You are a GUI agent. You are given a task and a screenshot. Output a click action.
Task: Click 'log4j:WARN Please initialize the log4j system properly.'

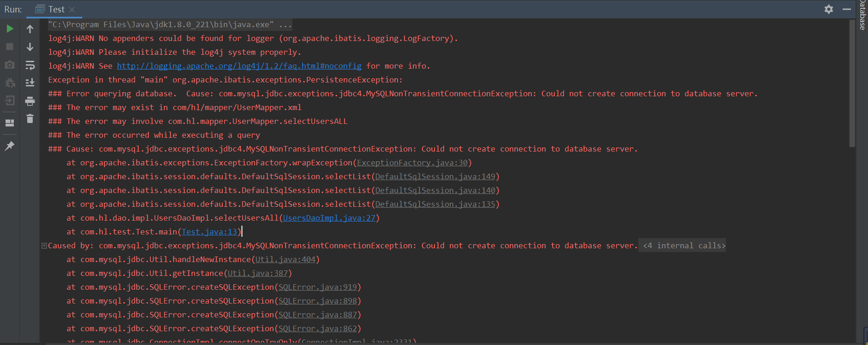[175, 52]
